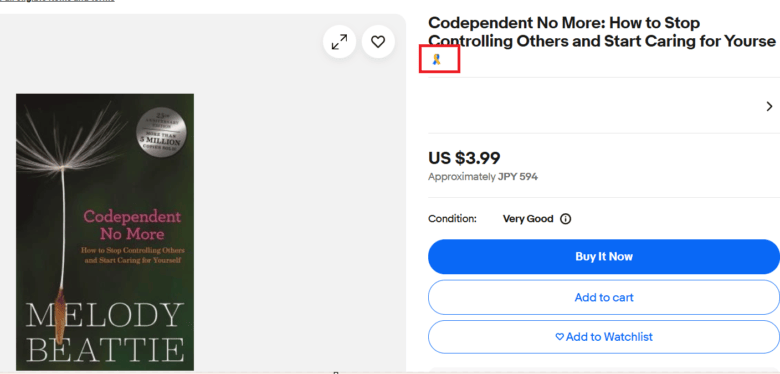Click Melody Beattie name on the cover
Screen dimensions: 780x374
[x=104, y=332]
